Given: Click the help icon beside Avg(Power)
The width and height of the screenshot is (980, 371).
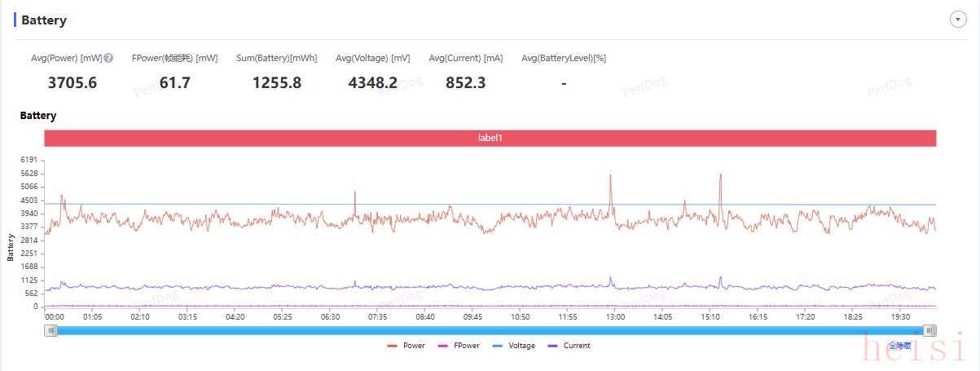Looking at the screenshot, I should (x=108, y=58).
